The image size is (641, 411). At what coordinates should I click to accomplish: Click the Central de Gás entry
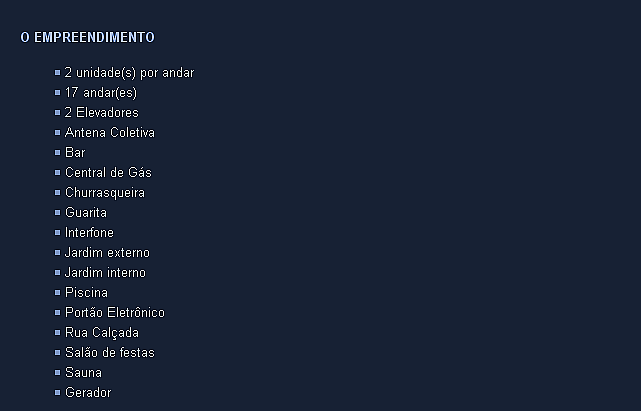(x=108, y=173)
